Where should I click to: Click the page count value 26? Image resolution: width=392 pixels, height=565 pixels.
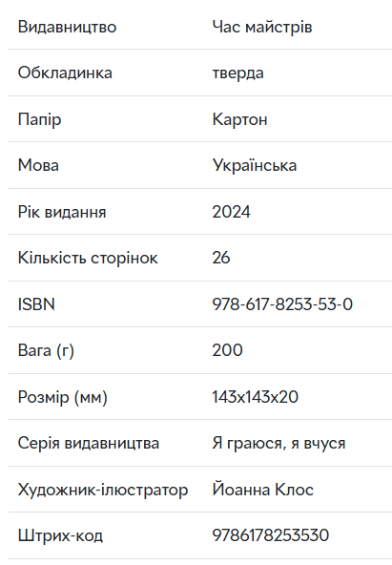tap(221, 258)
